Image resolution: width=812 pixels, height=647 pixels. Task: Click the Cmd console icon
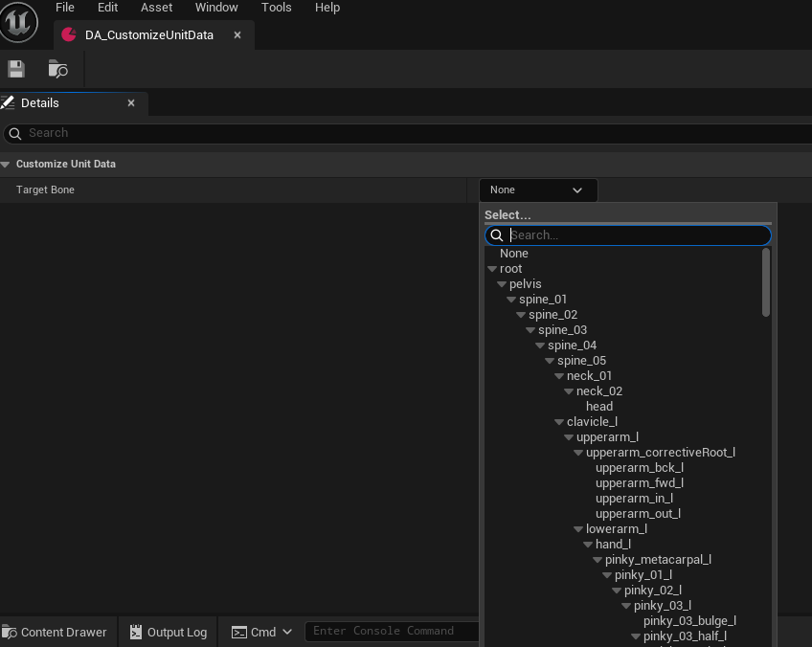(x=238, y=632)
